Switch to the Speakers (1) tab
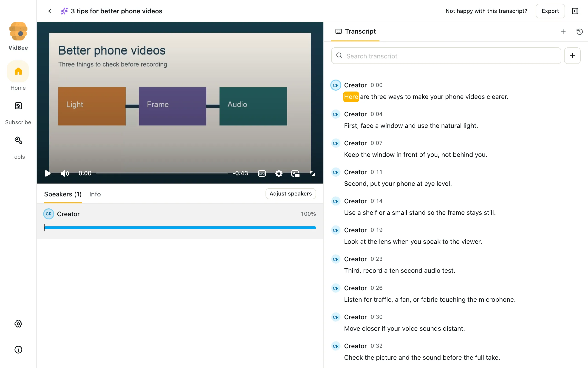Image resolution: width=588 pixels, height=368 pixels. 63,194
